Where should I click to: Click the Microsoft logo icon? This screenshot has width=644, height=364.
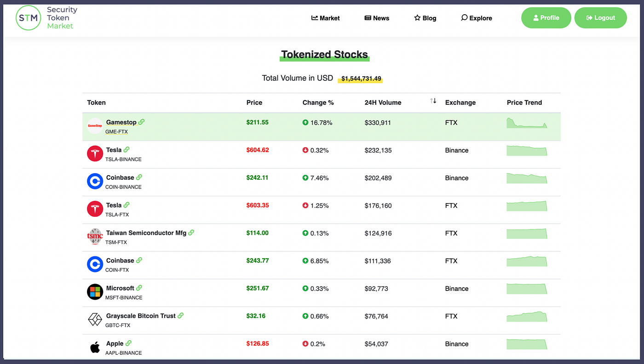coord(95,292)
